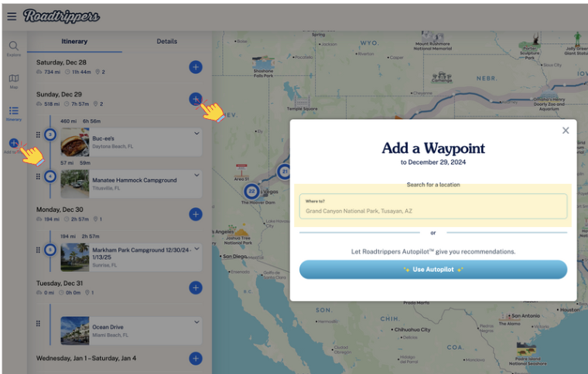Click the Buc-ee's stop title
This screenshot has width=588, height=374.
pyautogui.click(x=103, y=138)
